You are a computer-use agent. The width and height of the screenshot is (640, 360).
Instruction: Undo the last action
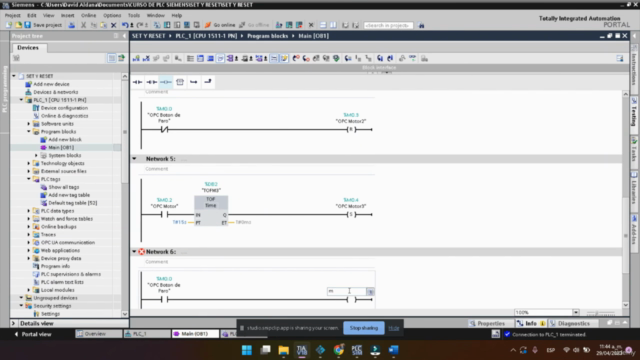coord(125,25)
